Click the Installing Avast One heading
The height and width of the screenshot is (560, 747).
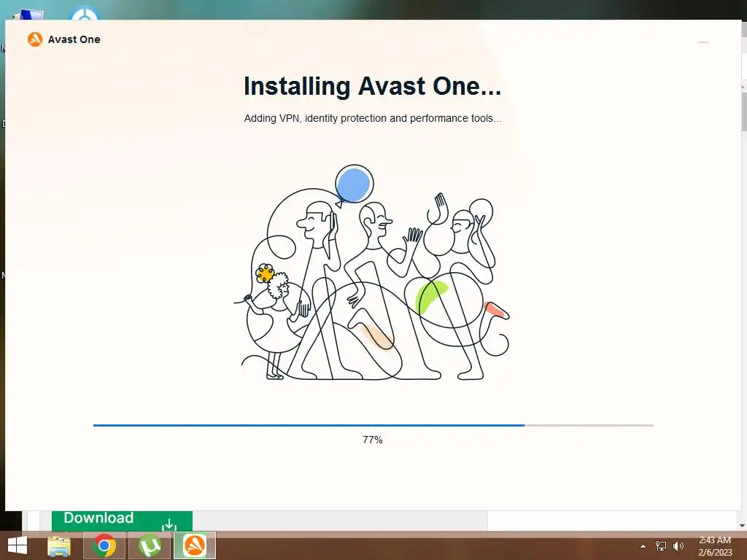pos(373,87)
